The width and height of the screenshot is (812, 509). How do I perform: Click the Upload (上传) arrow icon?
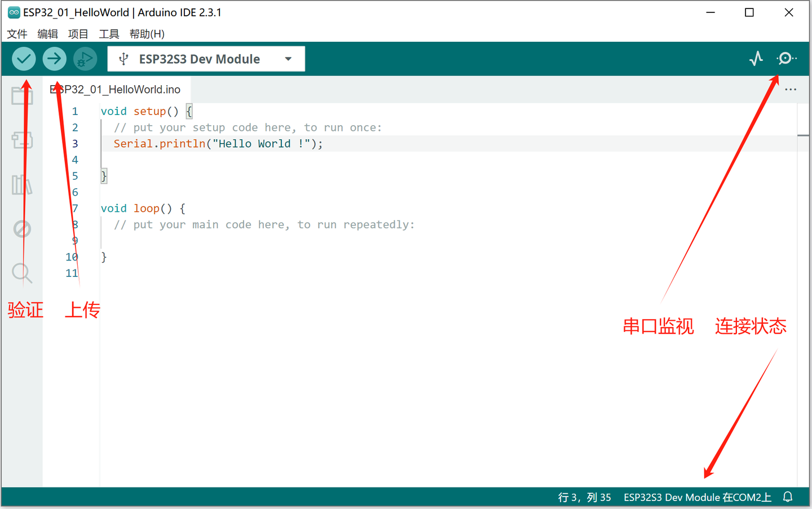pyautogui.click(x=54, y=58)
